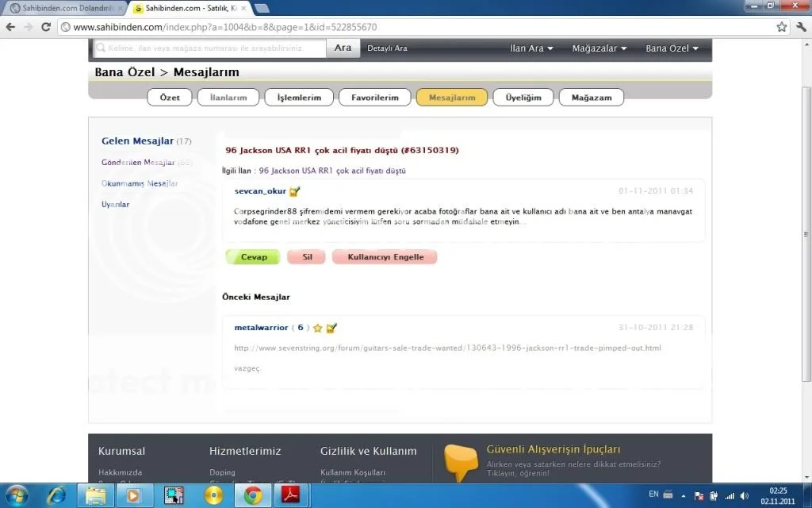Open Chrome settings via the wrench icon
The height and width of the screenshot is (508, 812).
coord(801,26)
